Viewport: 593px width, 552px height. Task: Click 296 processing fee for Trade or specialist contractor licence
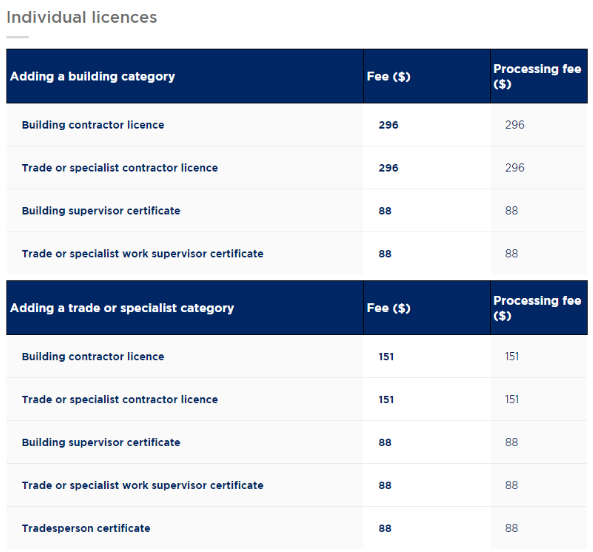coord(515,168)
